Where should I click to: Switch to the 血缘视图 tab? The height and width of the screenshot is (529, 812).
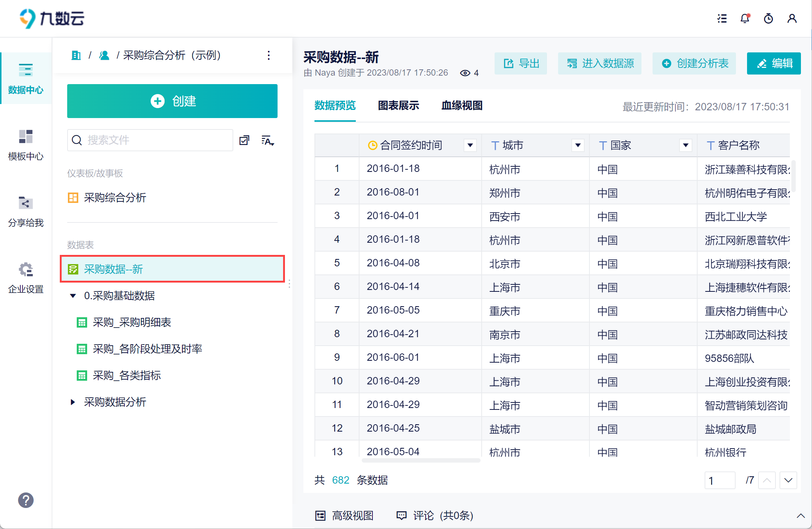pos(462,106)
